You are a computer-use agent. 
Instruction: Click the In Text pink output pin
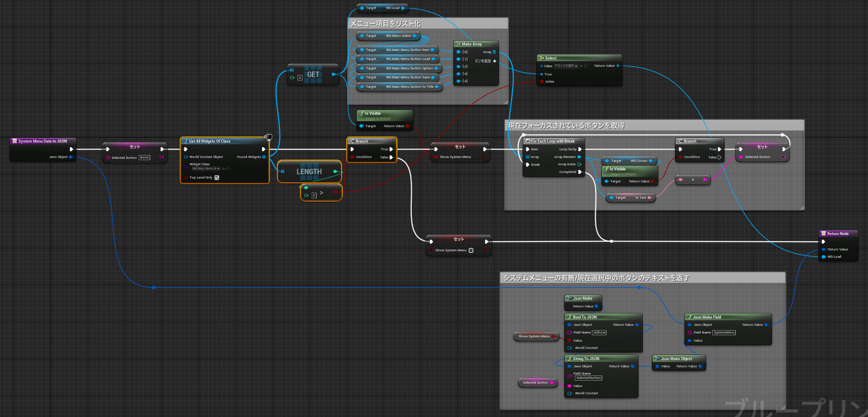[649, 198]
